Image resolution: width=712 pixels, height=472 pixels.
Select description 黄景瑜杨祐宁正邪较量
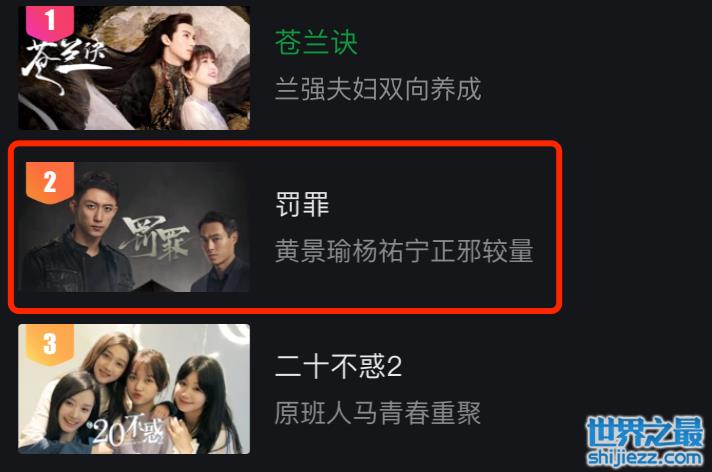[404, 251]
